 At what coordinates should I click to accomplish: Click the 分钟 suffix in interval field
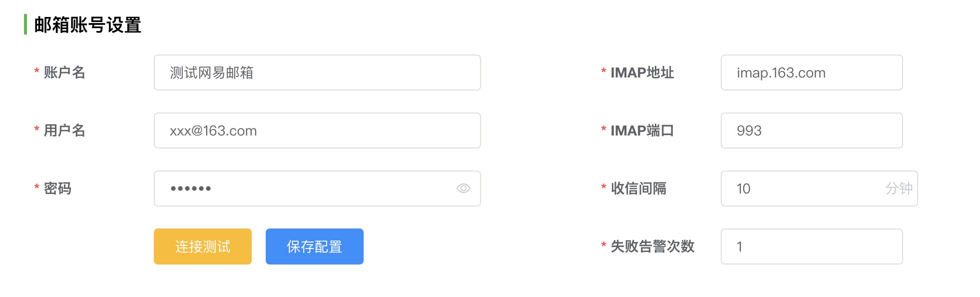tap(899, 188)
